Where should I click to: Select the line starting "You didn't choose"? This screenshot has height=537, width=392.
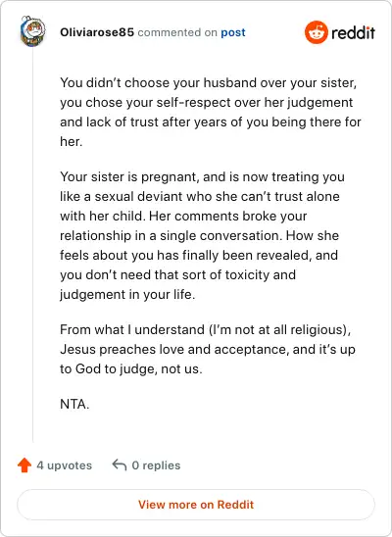click(208, 83)
